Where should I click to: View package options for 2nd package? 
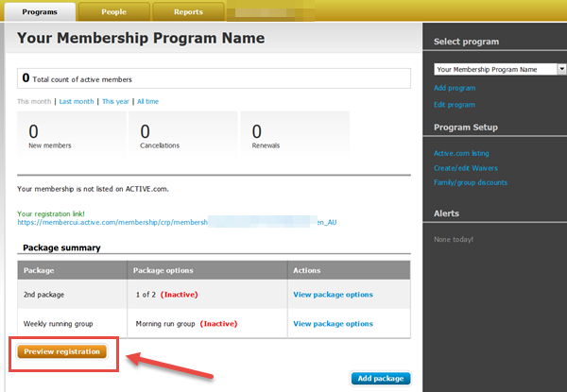334,295
